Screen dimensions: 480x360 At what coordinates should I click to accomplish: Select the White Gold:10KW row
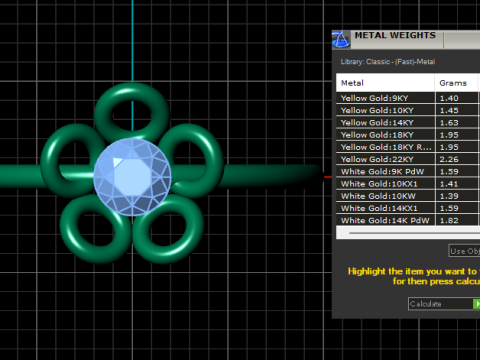[x=408, y=196]
